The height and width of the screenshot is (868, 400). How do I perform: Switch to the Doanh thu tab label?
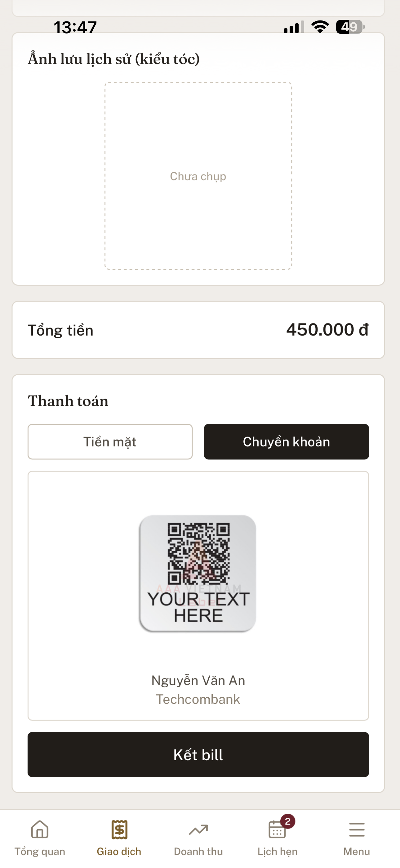tap(198, 852)
